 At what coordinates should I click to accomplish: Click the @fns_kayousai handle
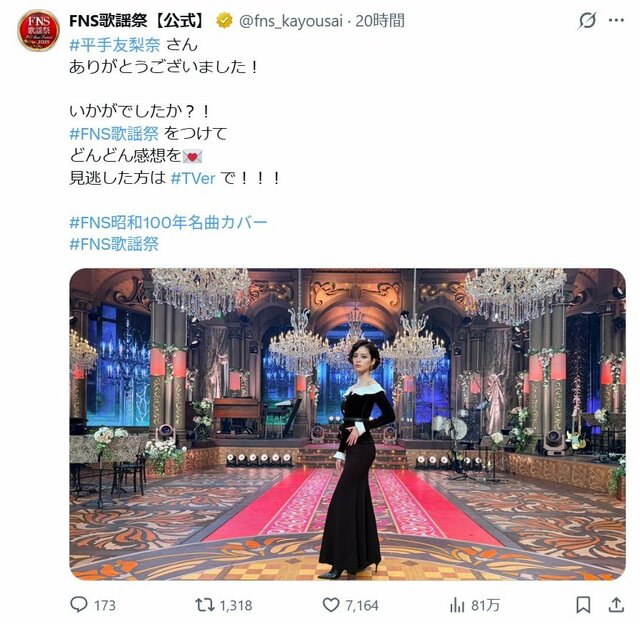[291, 21]
